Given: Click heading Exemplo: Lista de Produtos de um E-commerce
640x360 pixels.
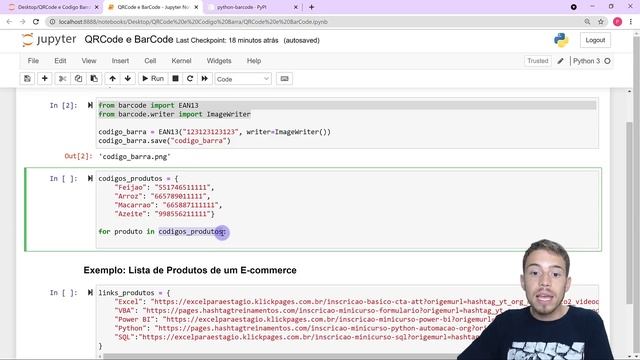Looking at the screenshot, I should coord(190,270).
